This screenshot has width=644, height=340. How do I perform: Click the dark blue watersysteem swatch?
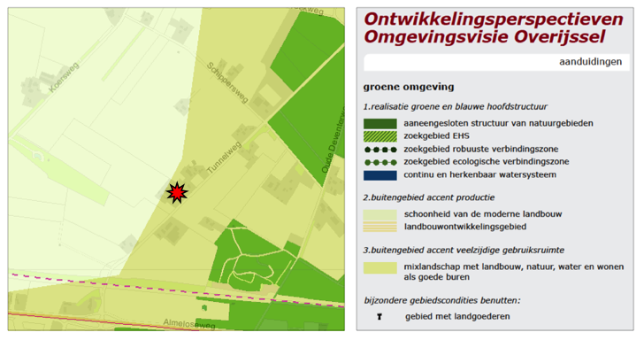[x=379, y=175]
